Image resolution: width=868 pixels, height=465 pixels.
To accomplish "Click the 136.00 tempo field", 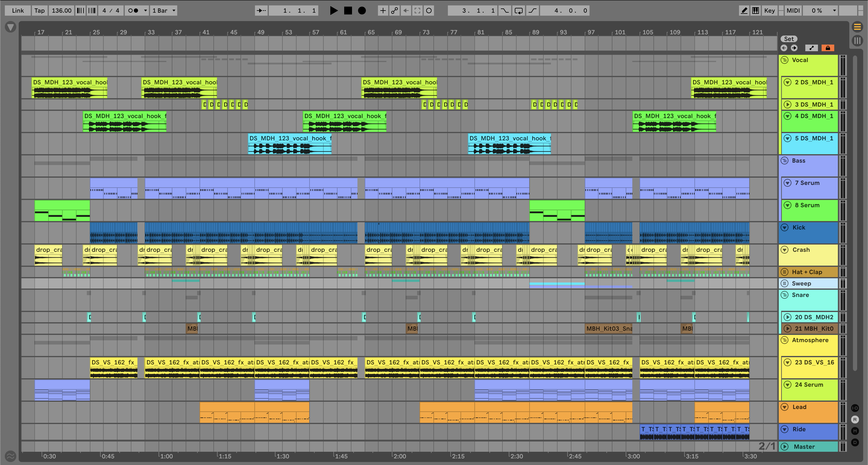I will pyautogui.click(x=61, y=11).
